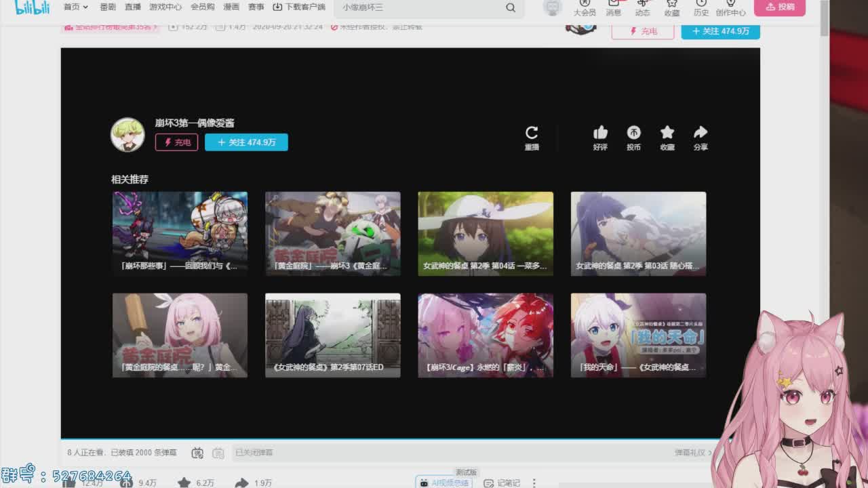Click favorite star 6.2万 below video
This screenshot has width=868, height=488.
pos(196,483)
